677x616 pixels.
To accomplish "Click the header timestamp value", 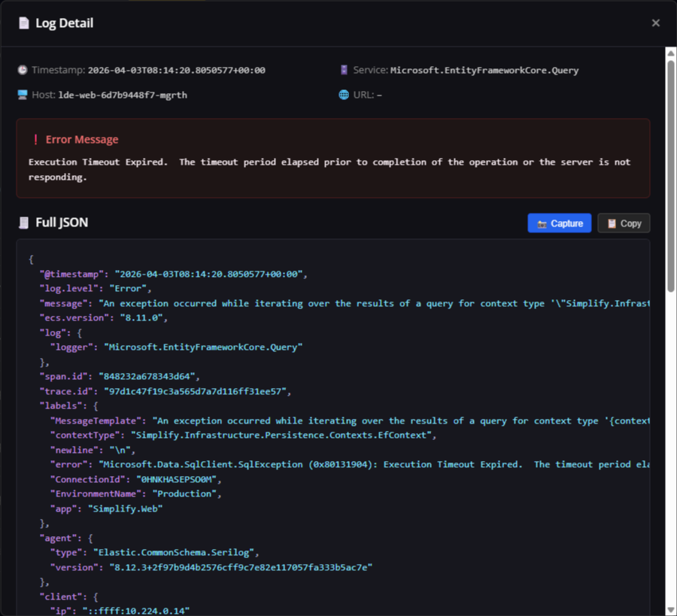I will tap(176, 70).
